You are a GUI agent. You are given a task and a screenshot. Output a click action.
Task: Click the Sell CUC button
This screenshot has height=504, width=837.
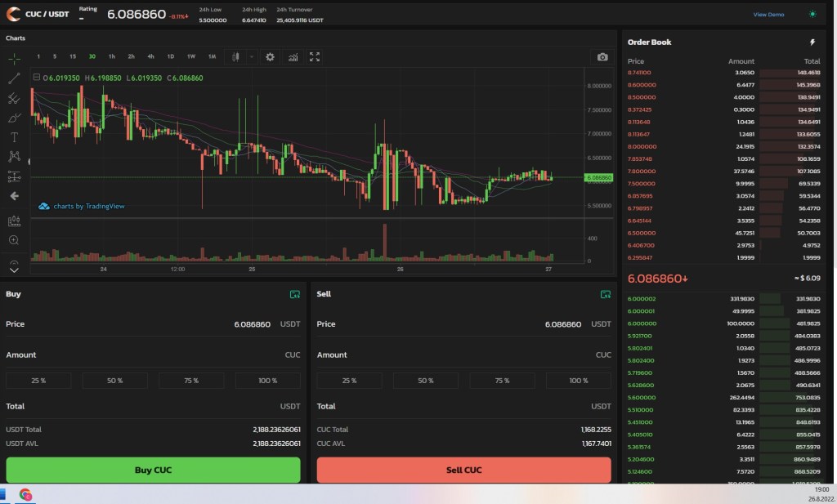(463, 470)
